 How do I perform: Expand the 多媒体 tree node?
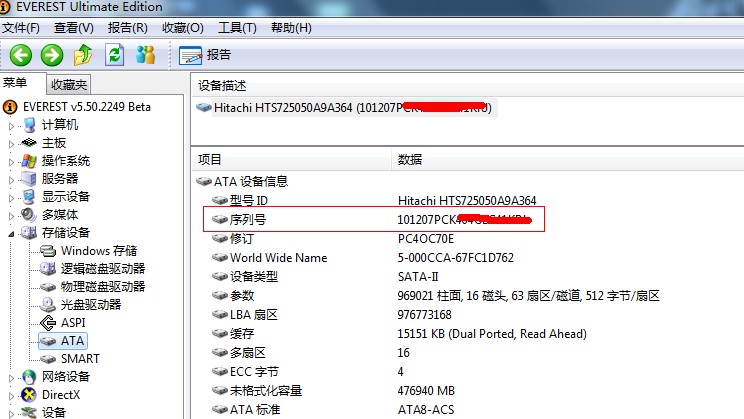pos(11,216)
